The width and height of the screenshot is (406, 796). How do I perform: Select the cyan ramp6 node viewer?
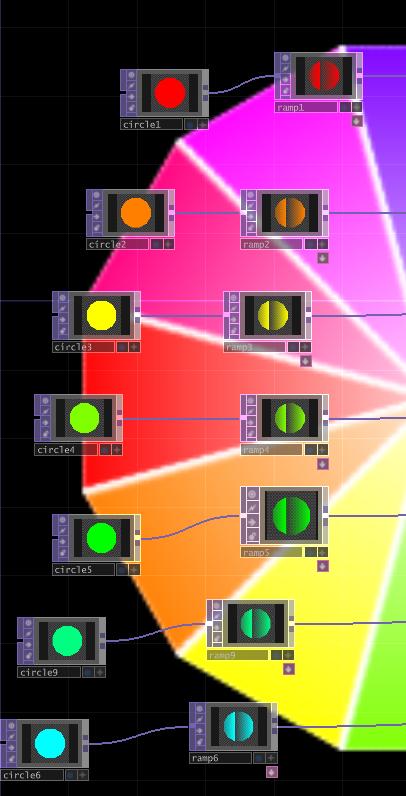pos(239,725)
